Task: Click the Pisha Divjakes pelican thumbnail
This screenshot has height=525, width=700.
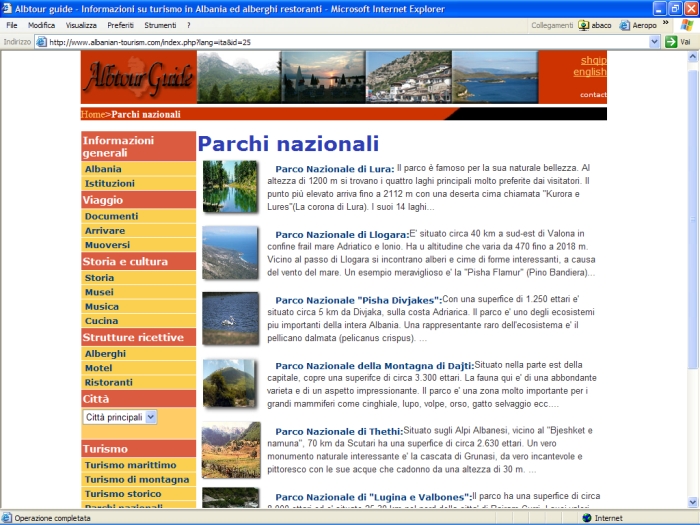Action: 230,318
